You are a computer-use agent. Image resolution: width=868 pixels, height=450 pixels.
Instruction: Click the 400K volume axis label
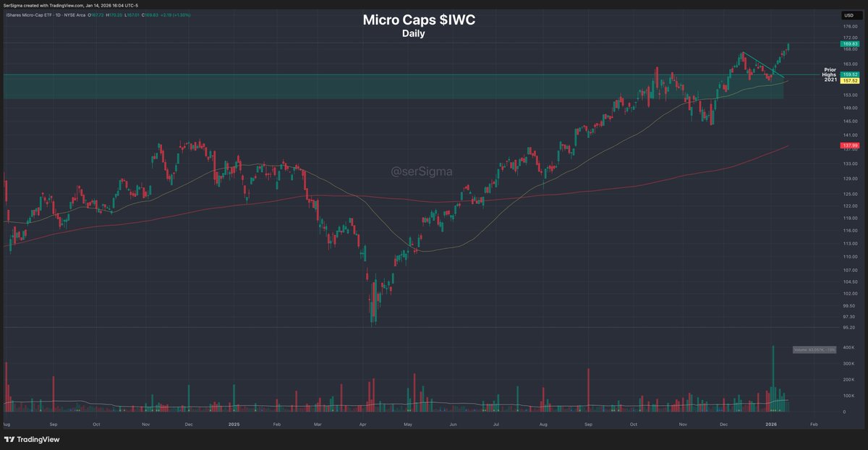coord(849,347)
